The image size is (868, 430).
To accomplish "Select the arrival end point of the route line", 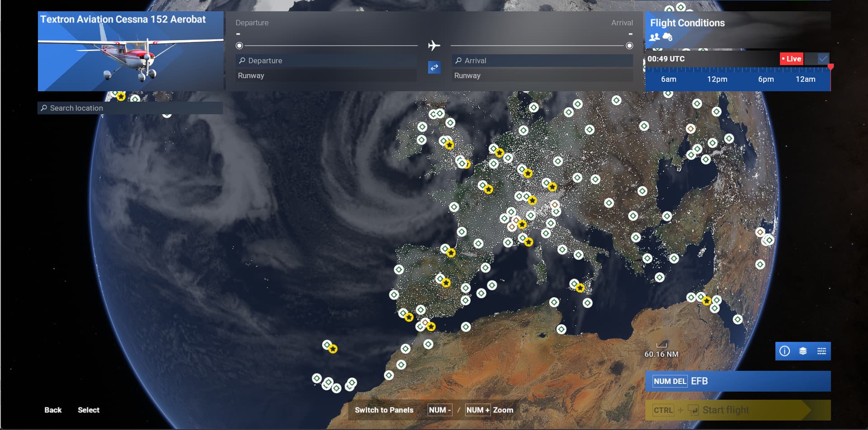I will (x=629, y=46).
